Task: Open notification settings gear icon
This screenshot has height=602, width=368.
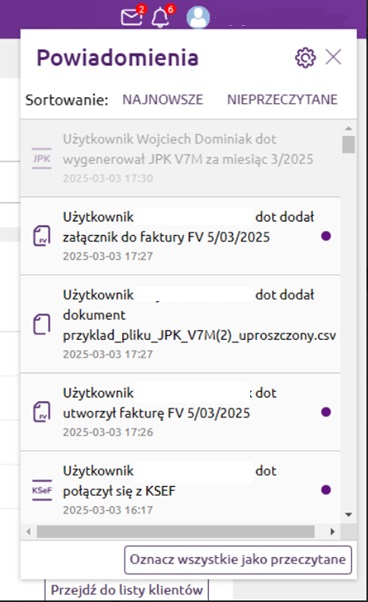Action: pos(305,58)
